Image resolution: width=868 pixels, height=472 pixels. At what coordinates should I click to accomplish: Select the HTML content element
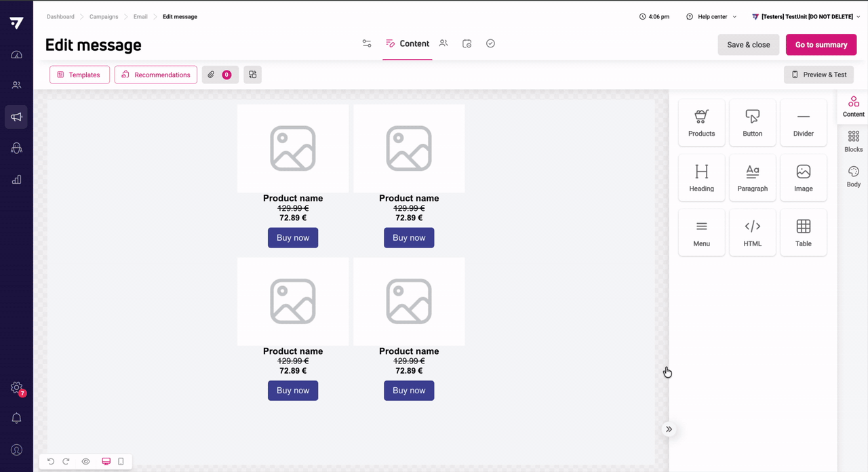point(752,233)
